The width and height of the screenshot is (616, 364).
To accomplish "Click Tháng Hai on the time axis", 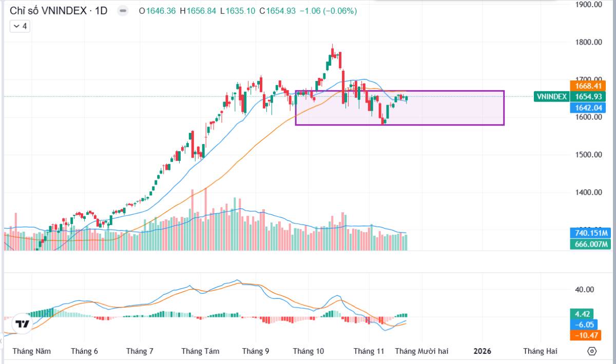I will [540, 351].
